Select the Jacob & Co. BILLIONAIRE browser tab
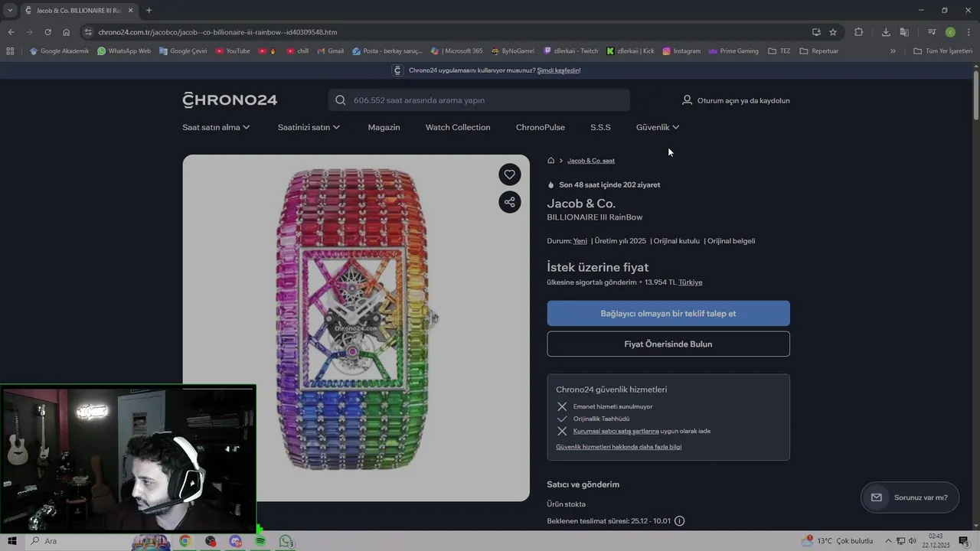This screenshot has height=551, width=980. click(78, 11)
